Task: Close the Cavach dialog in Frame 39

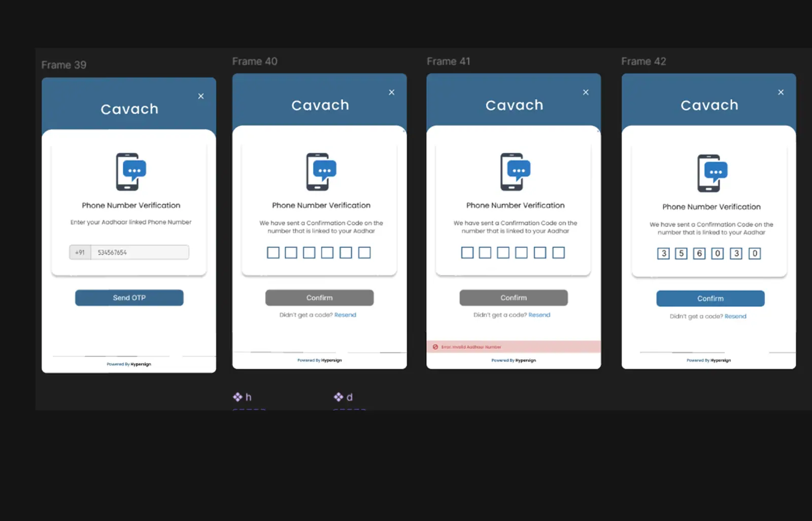Action: point(201,96)
